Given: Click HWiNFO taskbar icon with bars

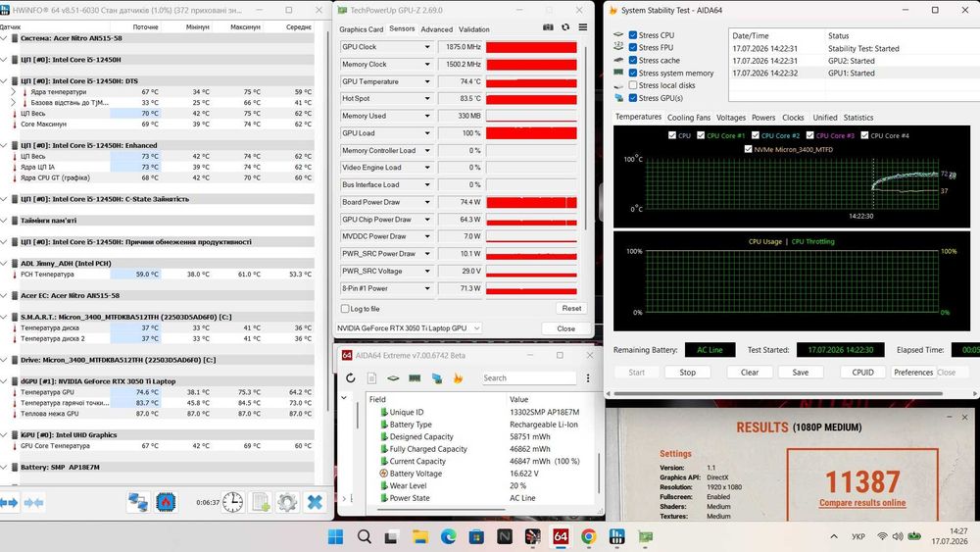Looking at the screenshot, I should pyautogui.click(x=616, y=536).
